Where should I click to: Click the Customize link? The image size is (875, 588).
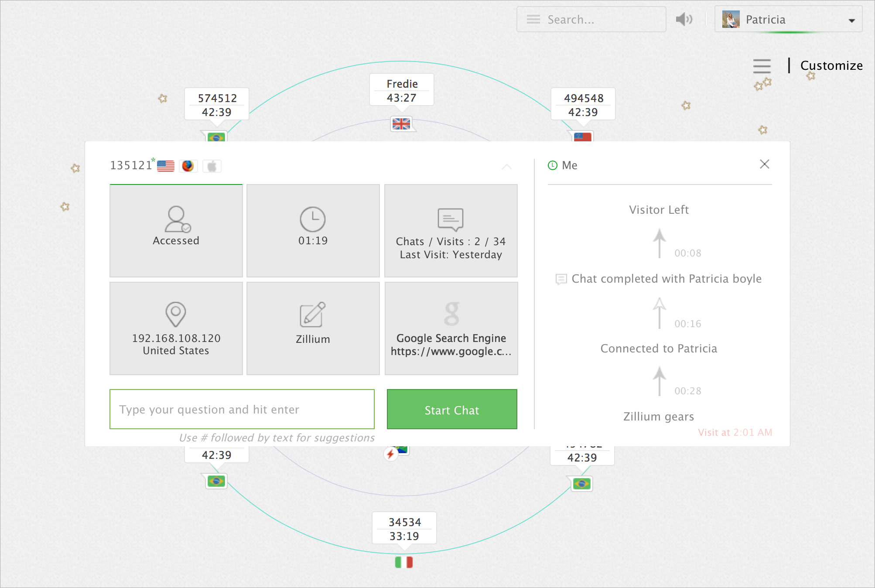[x=831, y=65]
